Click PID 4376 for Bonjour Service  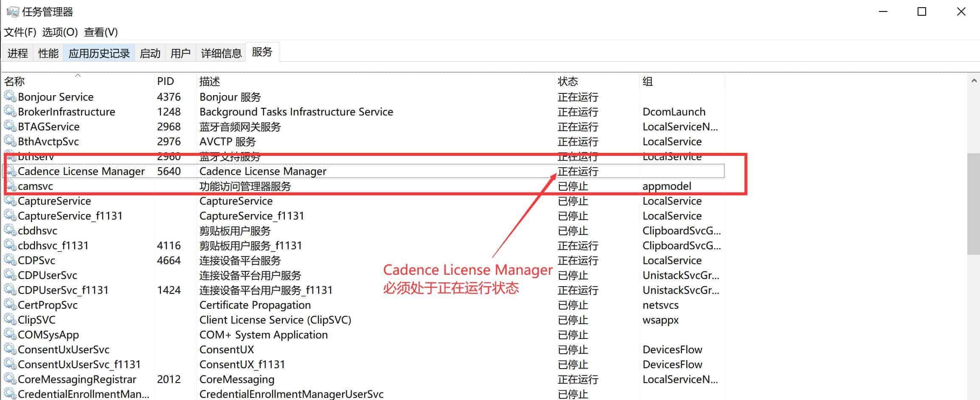point(169,97)
